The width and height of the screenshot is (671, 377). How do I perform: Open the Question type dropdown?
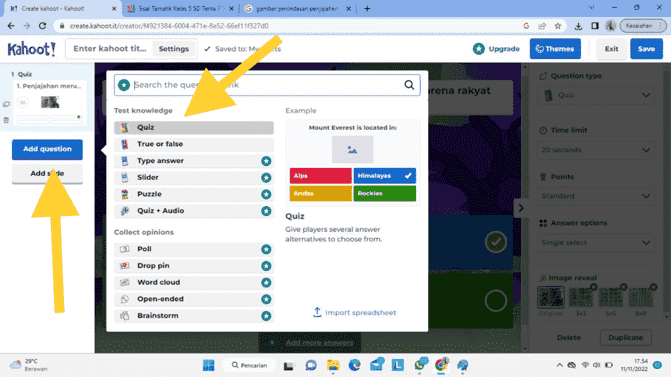(x=596, y=95)
